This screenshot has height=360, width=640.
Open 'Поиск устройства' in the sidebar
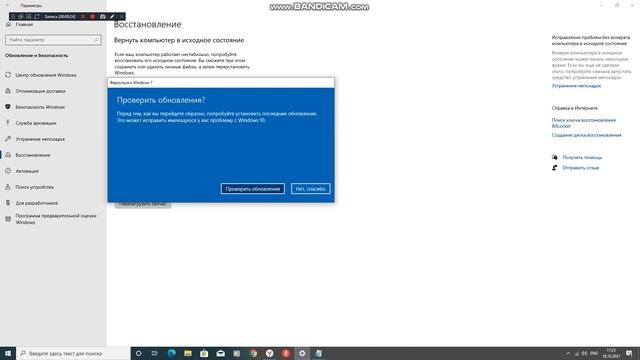pos(34,187)
